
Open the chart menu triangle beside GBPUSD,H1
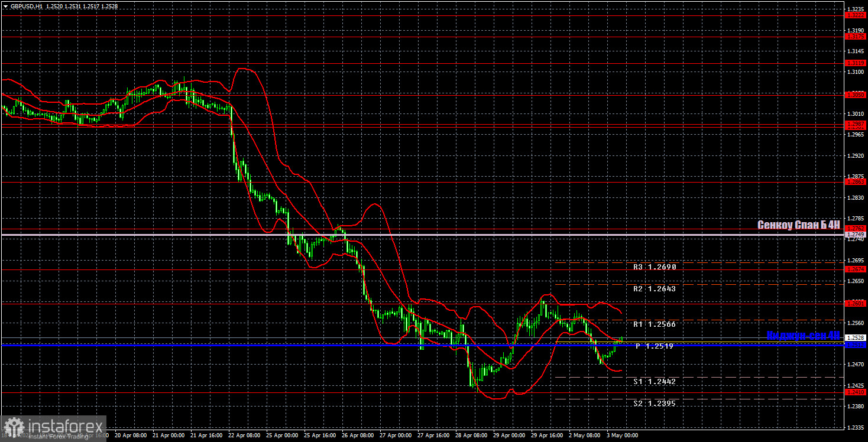5,6
